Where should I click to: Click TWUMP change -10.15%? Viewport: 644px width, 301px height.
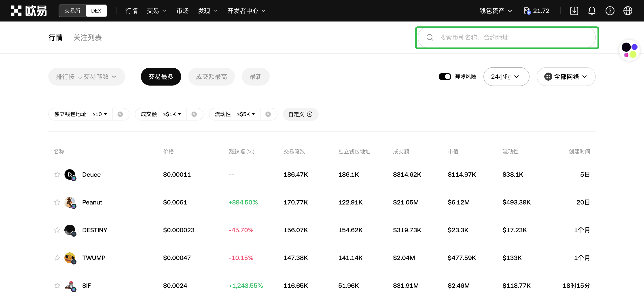pyautogui.click(x=241, y=258)
